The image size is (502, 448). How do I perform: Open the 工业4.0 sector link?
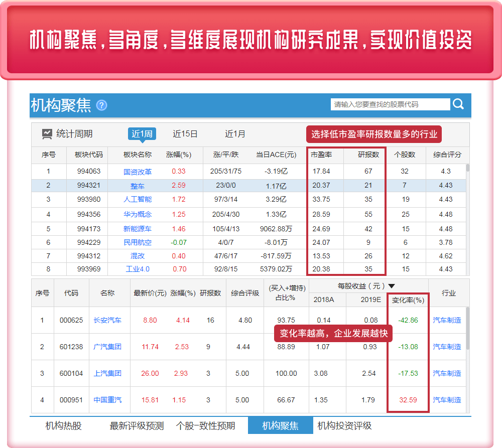(x=138, y=269)
